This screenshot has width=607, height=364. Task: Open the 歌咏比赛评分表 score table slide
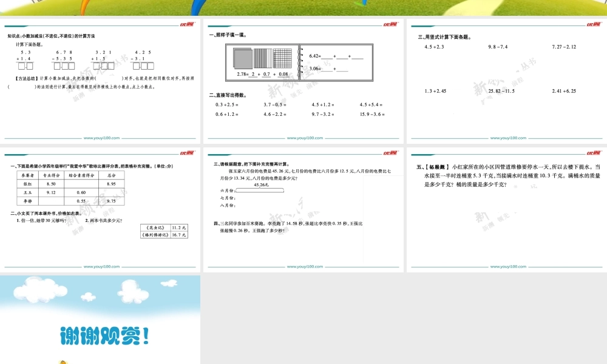(100, 209)
